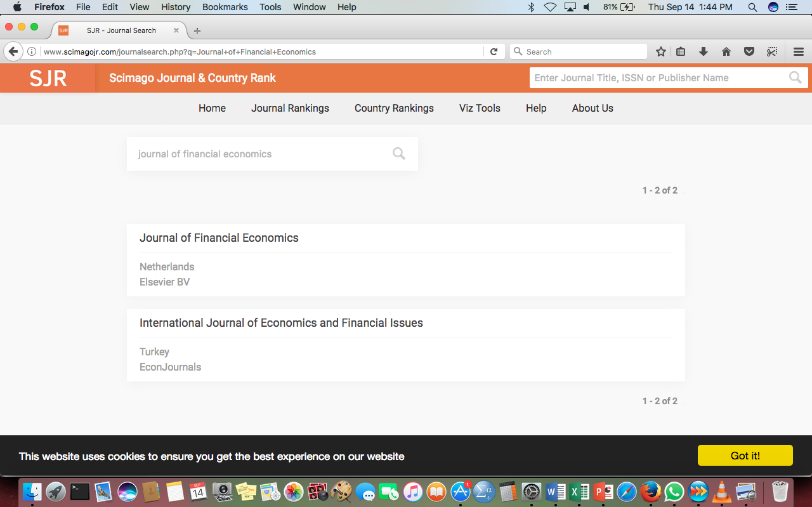This screenshot has height=507, width=812.
Task: Dismiss cookie notice with Got it!
Action: pos(745,456)
